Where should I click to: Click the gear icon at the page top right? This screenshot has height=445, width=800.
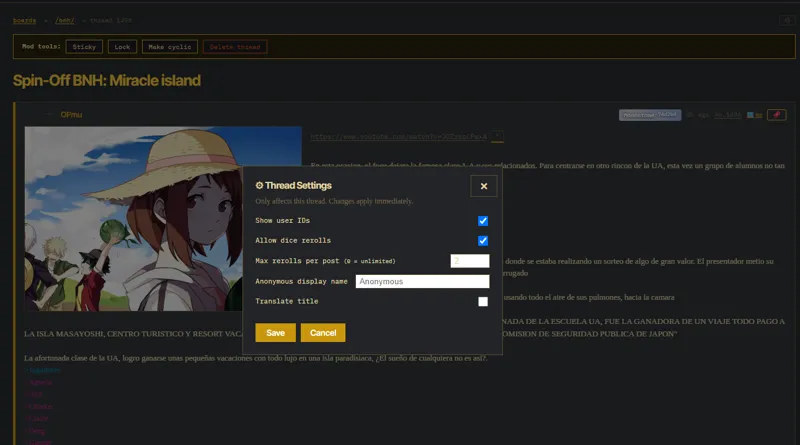pyautogui.click(x=787, y=20)
